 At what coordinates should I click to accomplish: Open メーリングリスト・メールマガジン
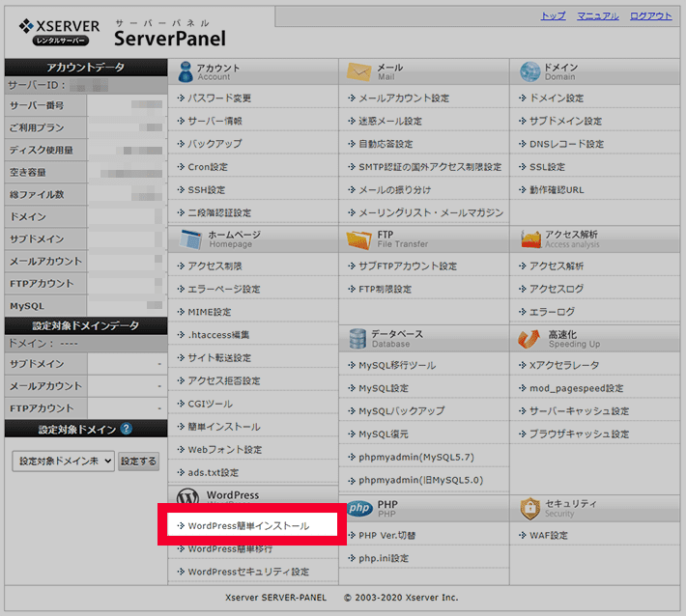[x=431, y=213]
